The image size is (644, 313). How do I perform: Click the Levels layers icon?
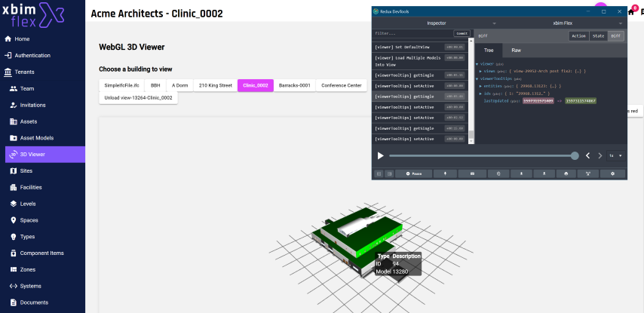14,204
